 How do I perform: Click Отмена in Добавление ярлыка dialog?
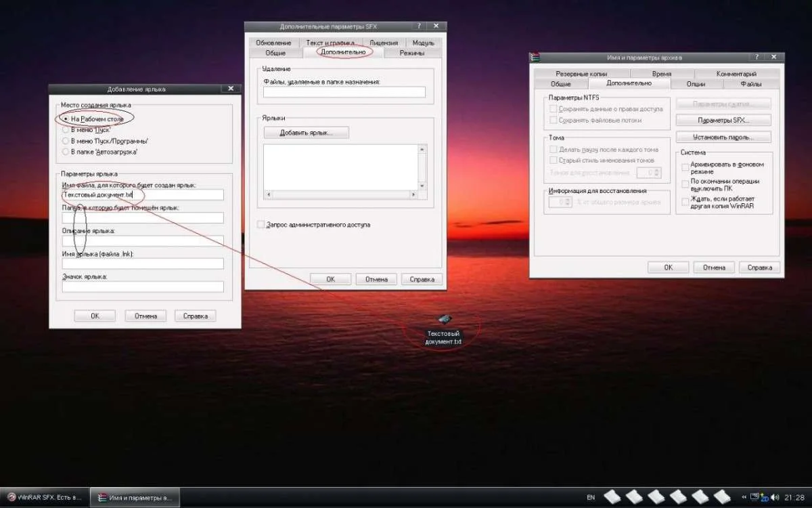[x=145, y=316]
